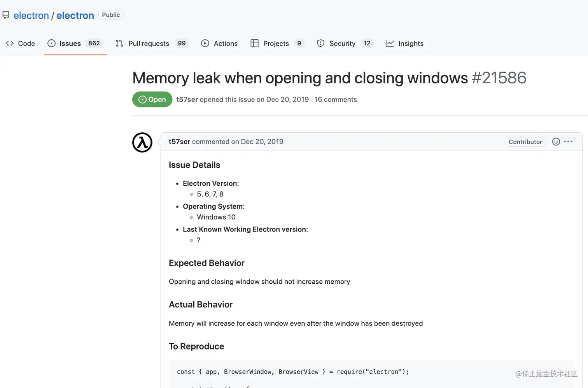The height and width of the screenshot is (388, 588).
Task: Open the electron organization link
Action: (31, 15)
